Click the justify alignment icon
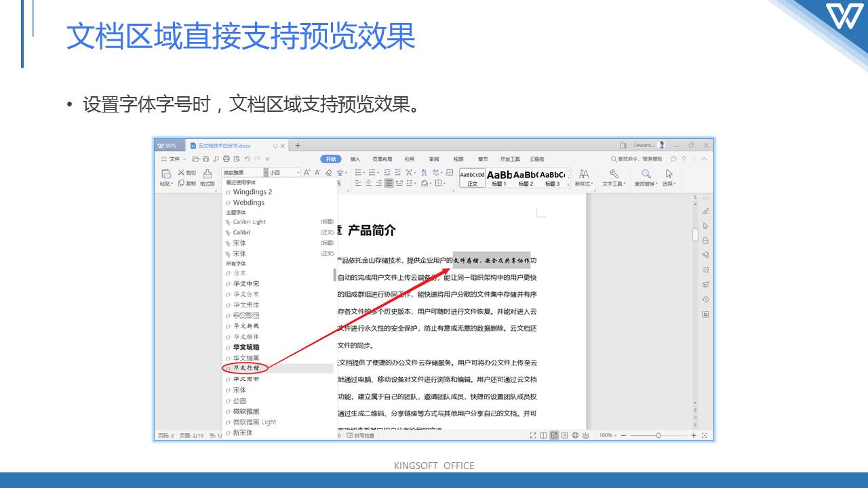The image size is (868, 488). click(x=389, y=183)
